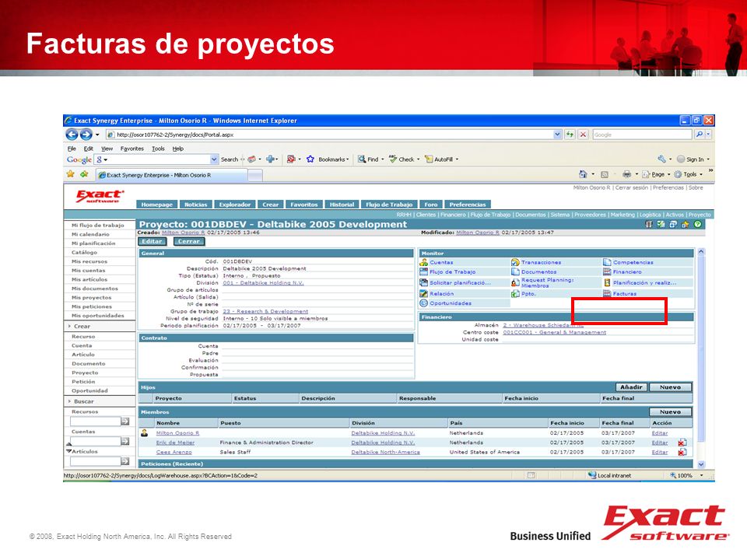The image size is (747, 560).
Task: Select the Explorador tab
Action: tap(235, 205)
